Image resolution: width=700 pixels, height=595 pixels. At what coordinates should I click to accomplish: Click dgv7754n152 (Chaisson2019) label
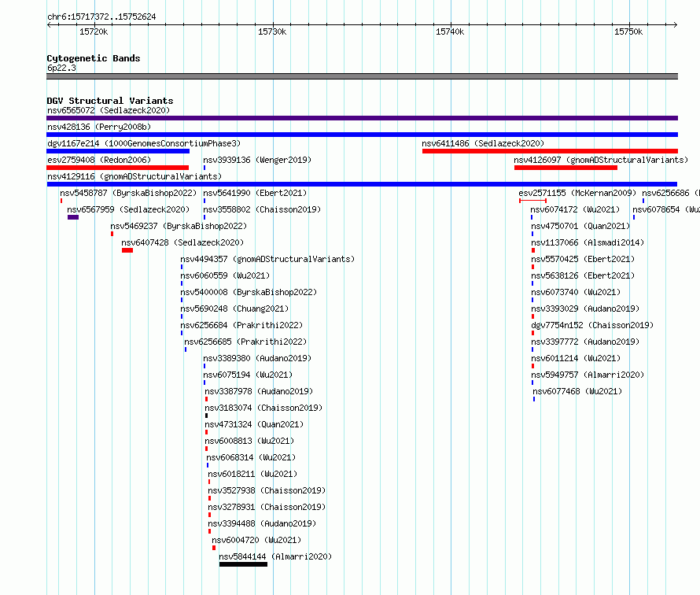click(592, 325)
